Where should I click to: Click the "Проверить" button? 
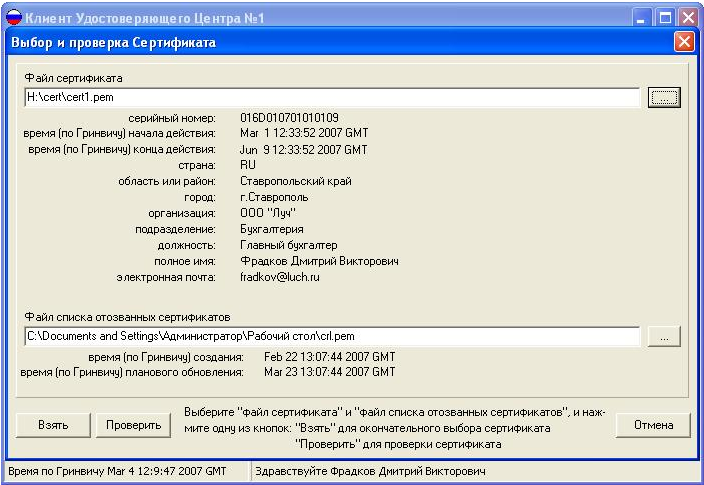point(133,425)
